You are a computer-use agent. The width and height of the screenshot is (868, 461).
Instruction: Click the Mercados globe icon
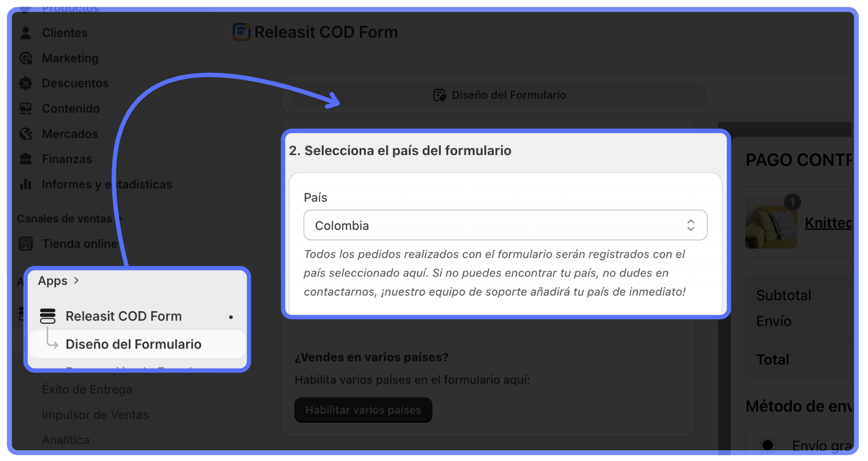click(x=26, y=134)
